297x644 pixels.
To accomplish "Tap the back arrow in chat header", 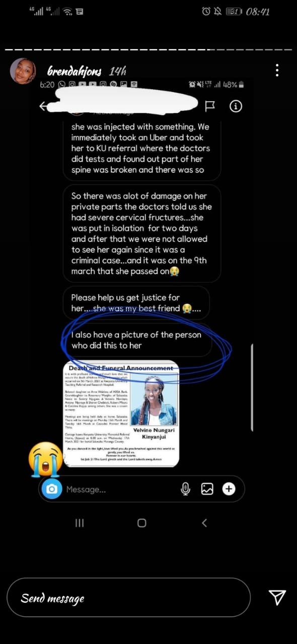I will pyautogui.click(x=44, y=106).
